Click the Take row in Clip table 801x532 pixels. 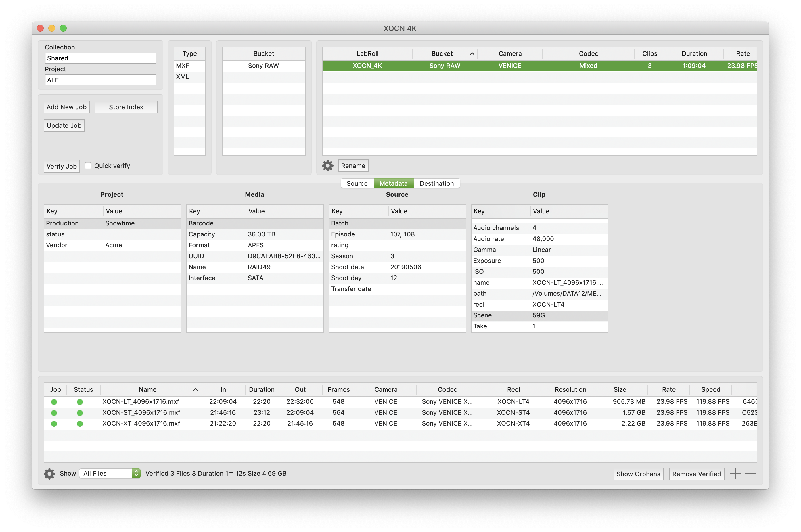(x=539, y=326)
